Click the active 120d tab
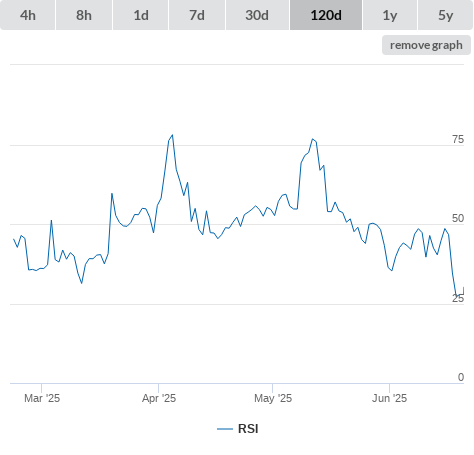Screen dimensions: 474x455 coord(326,15)
